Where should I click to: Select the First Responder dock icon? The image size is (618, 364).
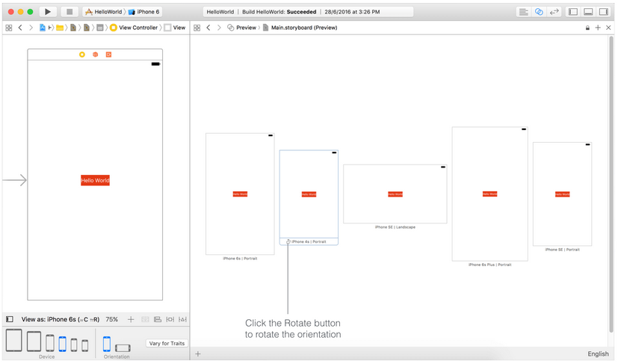(96, 55)
